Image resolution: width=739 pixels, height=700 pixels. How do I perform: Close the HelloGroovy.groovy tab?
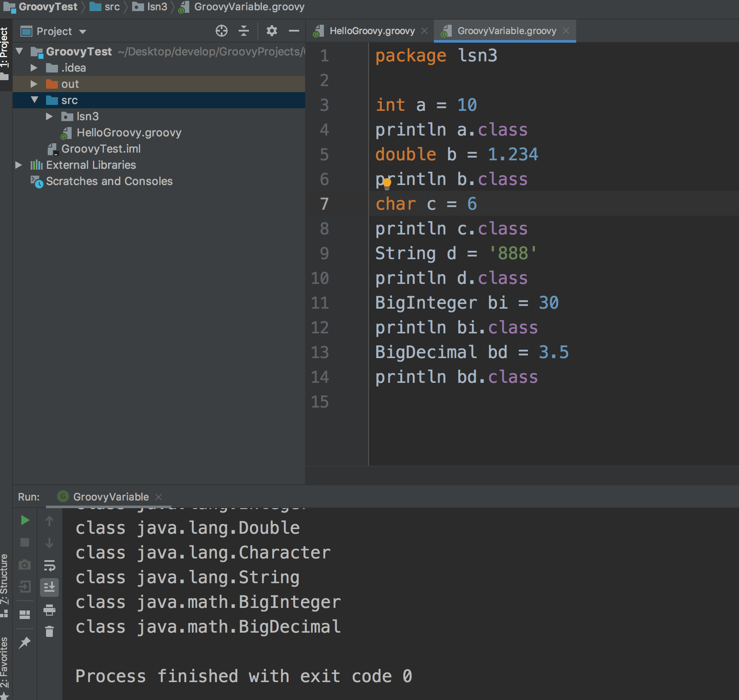click(x=424, y=31)
